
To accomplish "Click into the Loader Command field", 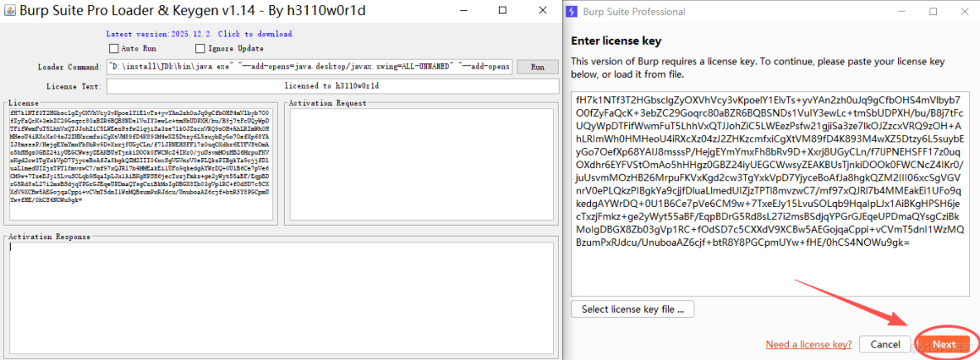I will coord(310,66).
